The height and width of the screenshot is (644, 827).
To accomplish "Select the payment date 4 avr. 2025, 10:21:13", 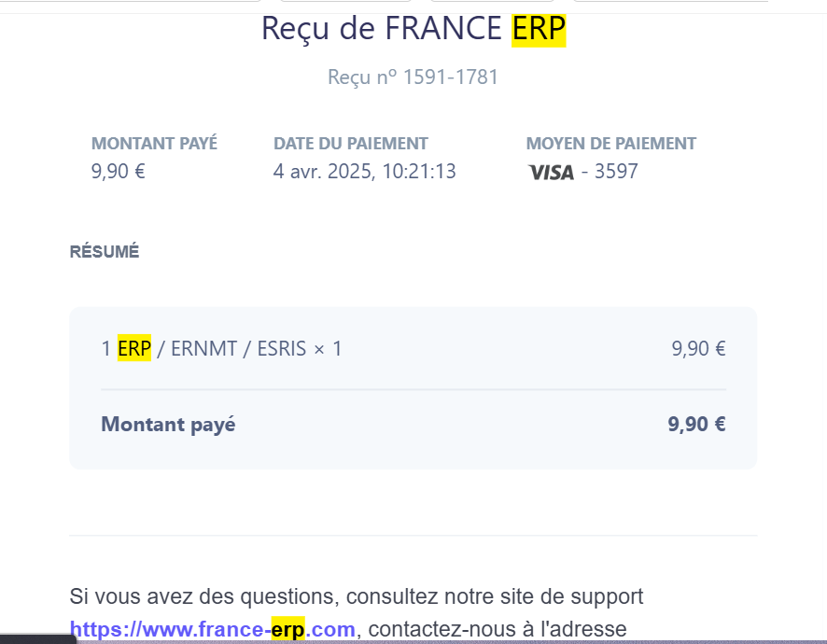I will [364, 172].
